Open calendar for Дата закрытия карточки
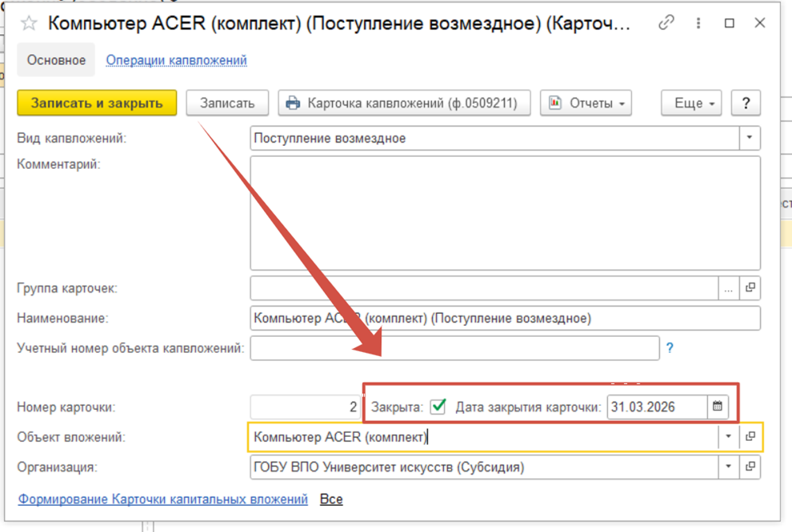Screen dimensions: 792x532 tap(717, 407)
